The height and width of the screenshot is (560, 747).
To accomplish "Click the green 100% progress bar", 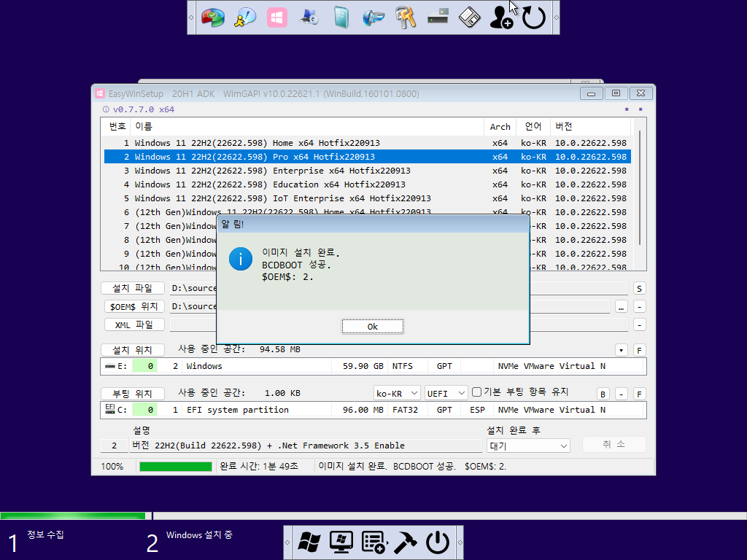I will pos(176,467).
